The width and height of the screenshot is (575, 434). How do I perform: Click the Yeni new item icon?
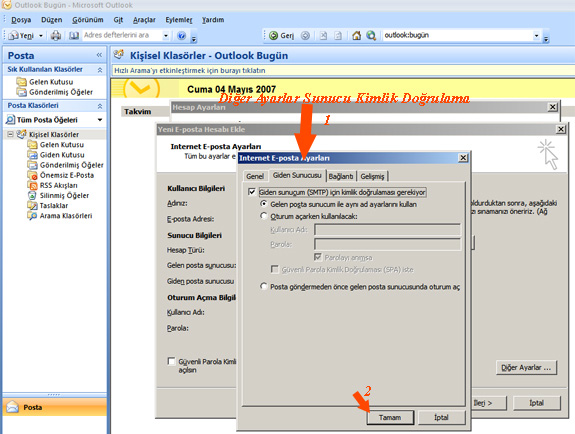click(13, 36)
